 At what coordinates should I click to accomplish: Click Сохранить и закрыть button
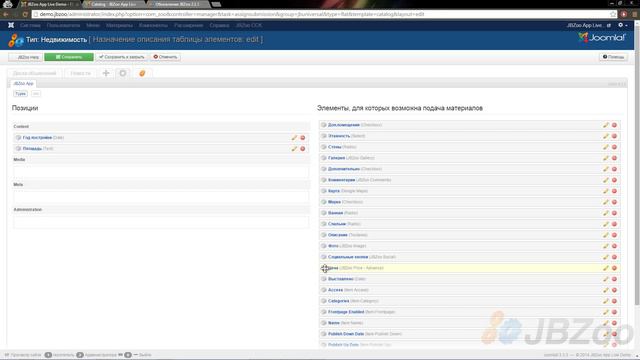(x=122, y=57)
